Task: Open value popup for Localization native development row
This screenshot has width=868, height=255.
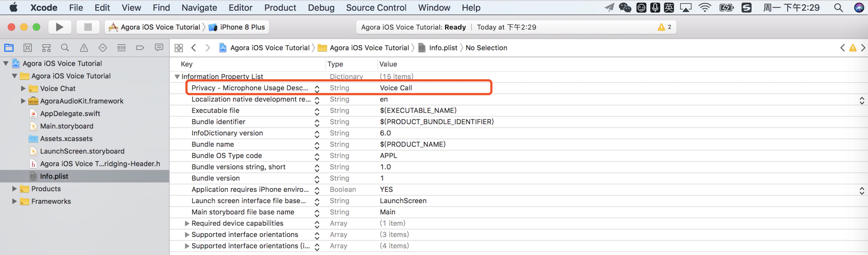Action: click(862, 100)
